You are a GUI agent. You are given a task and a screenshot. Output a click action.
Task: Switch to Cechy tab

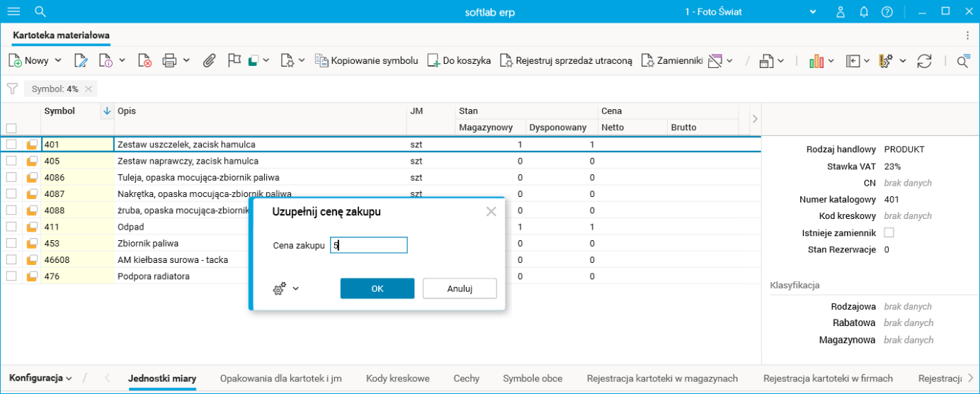pyautogui.click(x=467, y=378)
